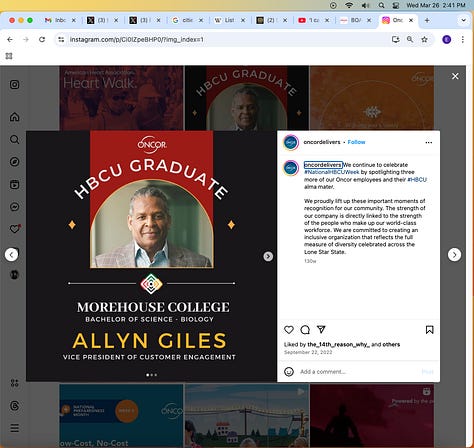The height and width of the screenshot is (448, 474).
Task: Click the 130w post age text
Action: tap(310, 261)
